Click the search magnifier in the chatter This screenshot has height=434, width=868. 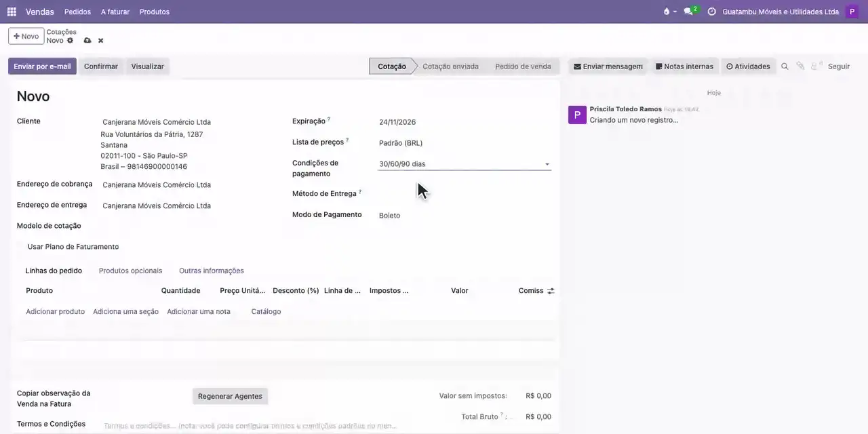785,66
